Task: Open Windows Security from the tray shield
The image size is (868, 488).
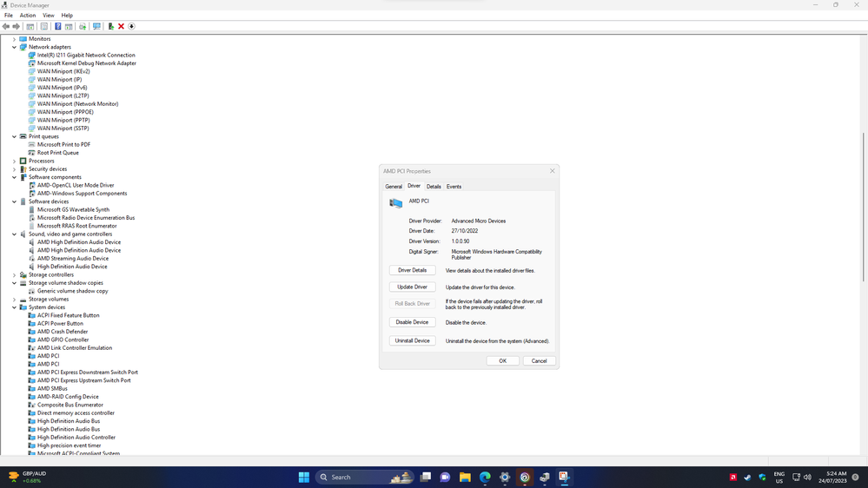Action: (762, 477)
